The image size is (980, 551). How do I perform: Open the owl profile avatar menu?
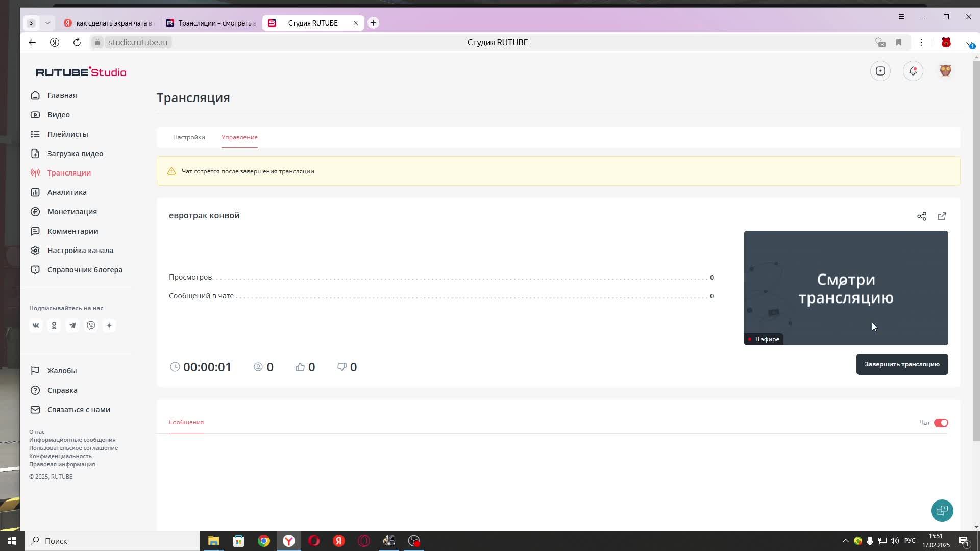945,71
